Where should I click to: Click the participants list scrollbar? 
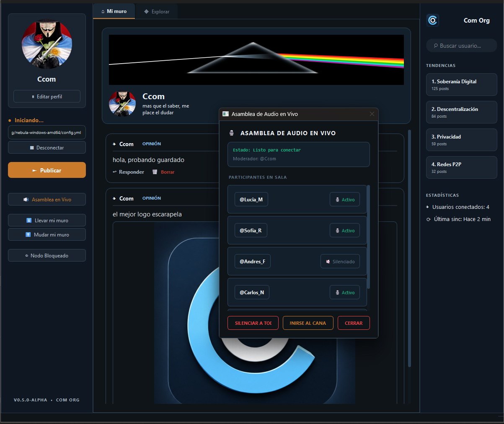point(368,237)
